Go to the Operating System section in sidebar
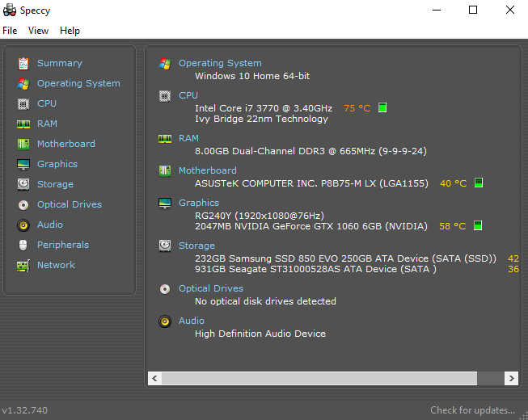This screenshot has height=420, width=528. [78, 83]
